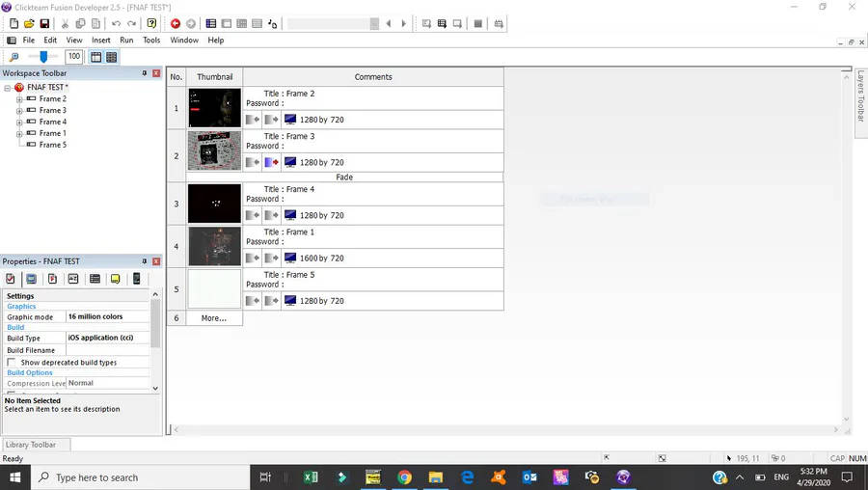Click the Redo arrow icon
The width and height of the screenshot is (868, 490).
coord(131,23)
